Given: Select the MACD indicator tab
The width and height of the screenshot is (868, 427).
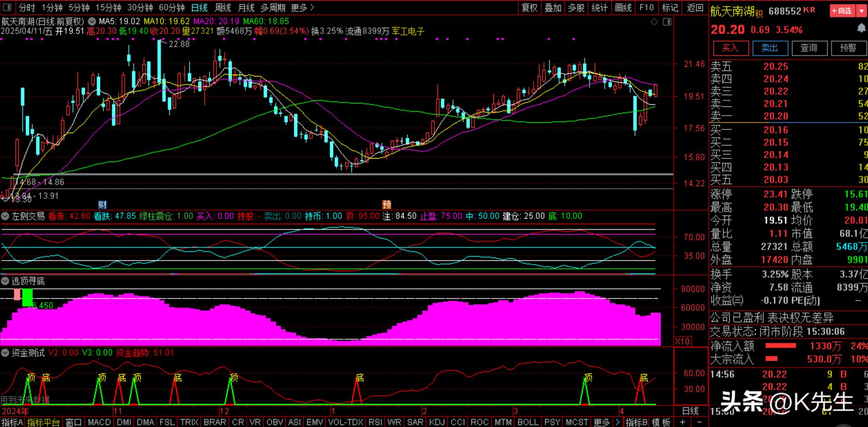Looking at the screenshot, I should (x=99, y=422).
